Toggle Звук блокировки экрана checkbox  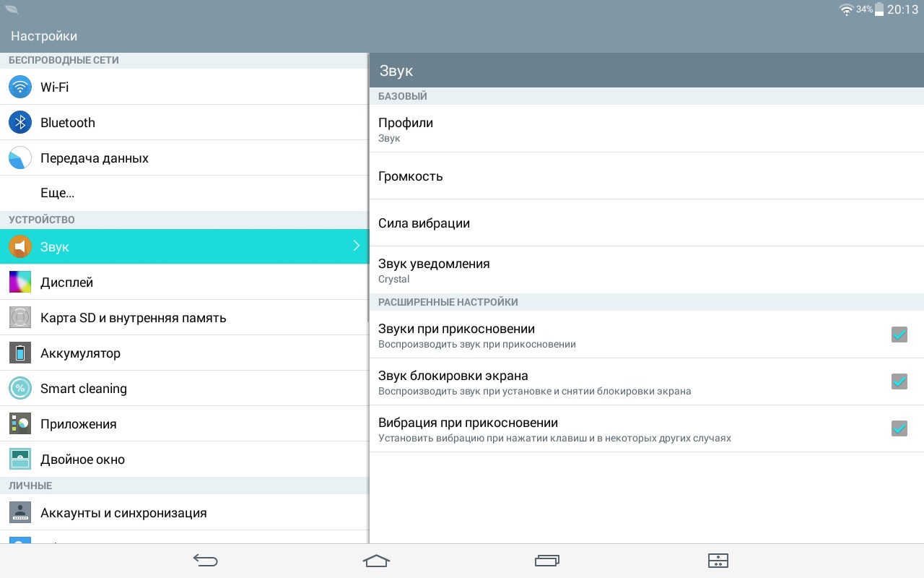pos(899,381)
